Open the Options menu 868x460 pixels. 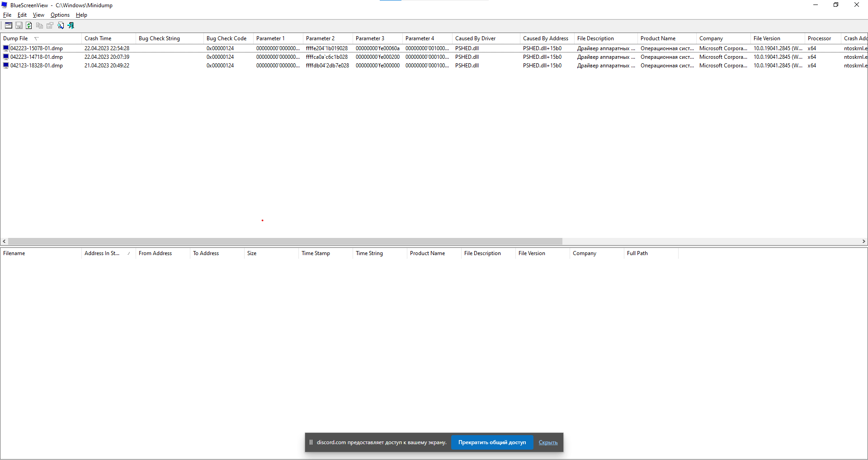click(60, 15)
